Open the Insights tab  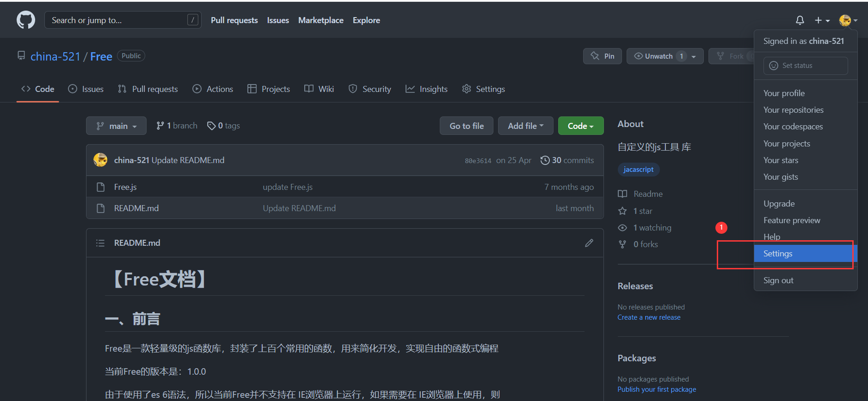pos(426,89)
